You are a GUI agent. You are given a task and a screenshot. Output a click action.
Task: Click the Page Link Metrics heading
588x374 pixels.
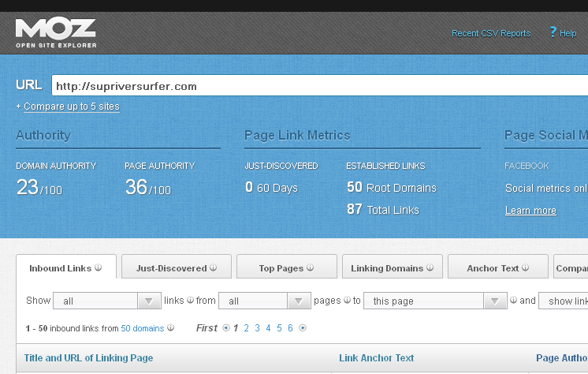tap(297, 135)
